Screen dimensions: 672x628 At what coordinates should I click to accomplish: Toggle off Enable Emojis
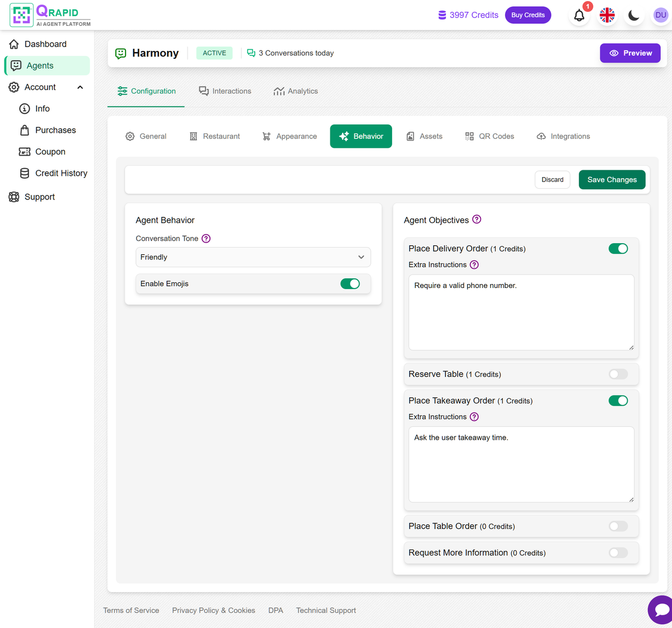click(350, 283)
